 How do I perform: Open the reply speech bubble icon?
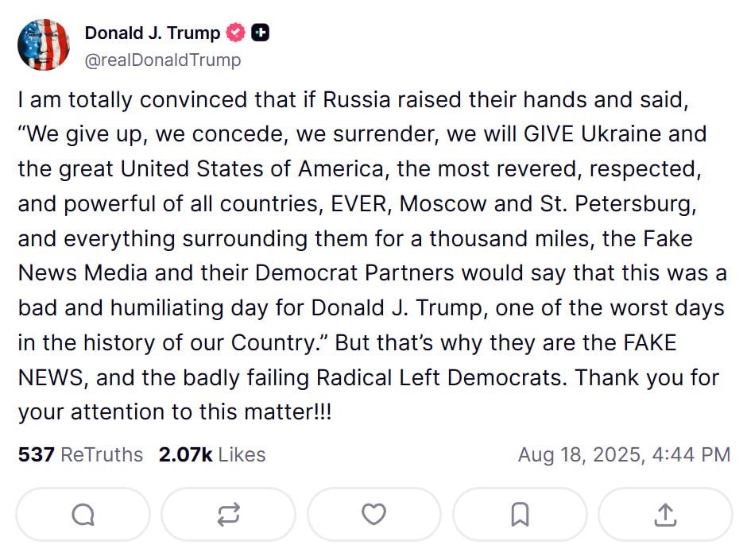pyautogui.click(x=83, y=514)
